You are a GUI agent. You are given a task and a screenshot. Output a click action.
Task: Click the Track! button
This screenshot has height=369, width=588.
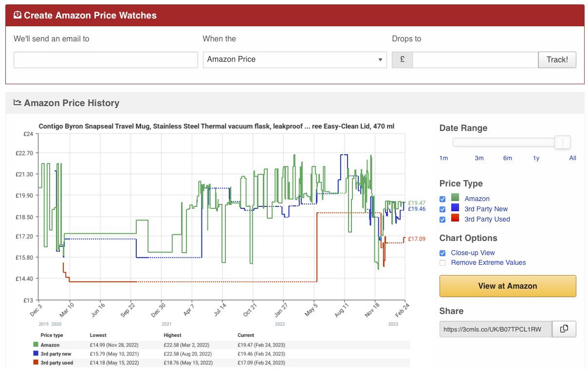click(557, 59)
